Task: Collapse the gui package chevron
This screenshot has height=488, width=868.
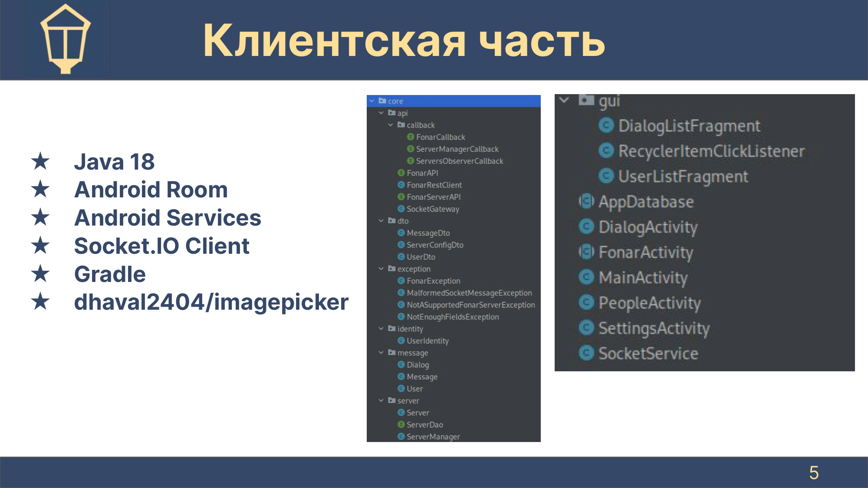Action: 564,100
